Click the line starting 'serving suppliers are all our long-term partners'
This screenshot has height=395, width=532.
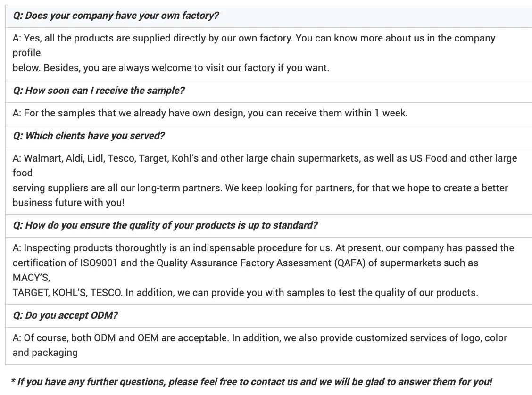point(260,188)
